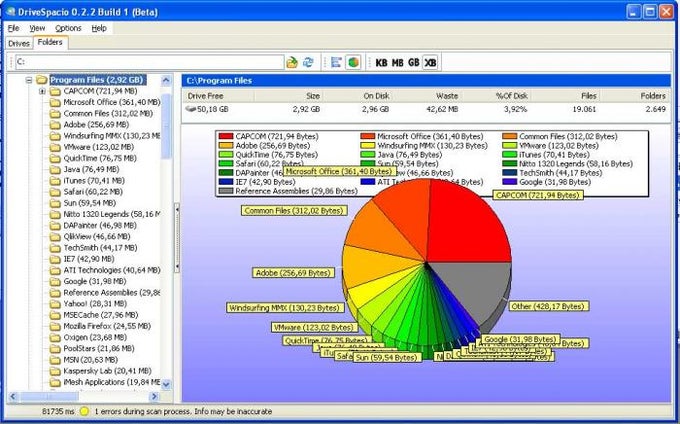Screen dimensions: 680x424
Task: Click the refresh scan icon
Action: coord(308,62)
